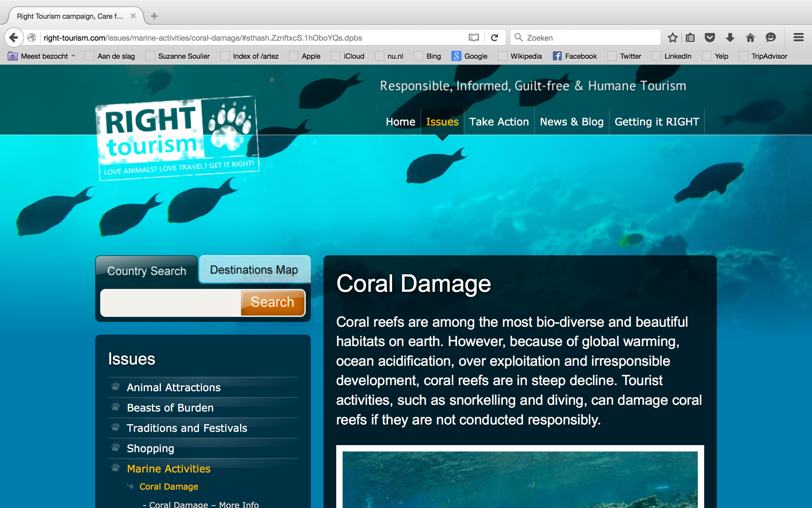Reload the page with the refresh icon
This screenshot has height=508, width=812.
494,38
